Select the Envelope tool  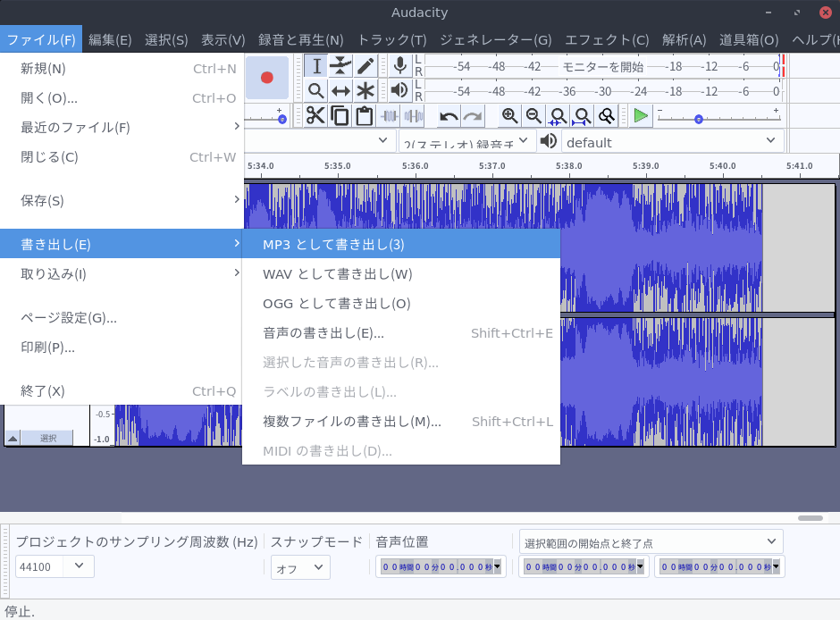[340, 65]
